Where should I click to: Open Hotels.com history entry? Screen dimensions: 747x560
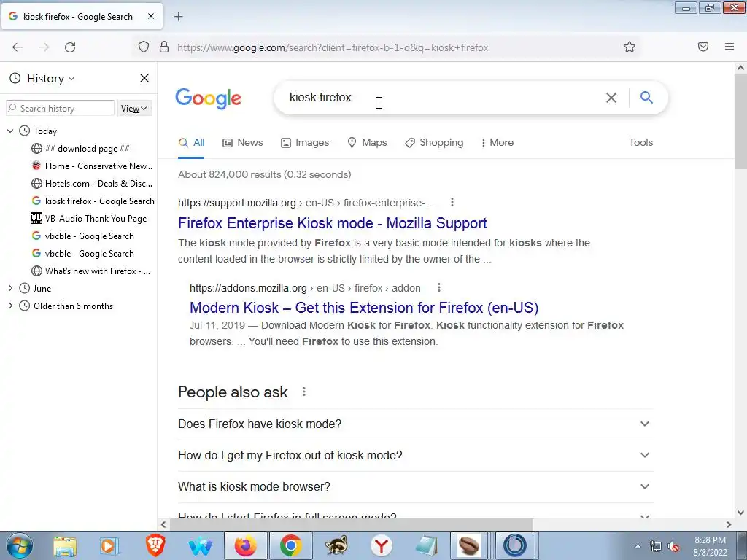click(x=93, y=183)
